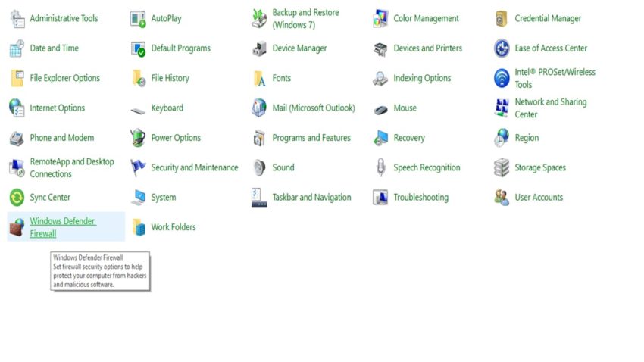Open the Administrative Tools icon
The height and width of the screenshot is (362, 644).
pos(17,18)
